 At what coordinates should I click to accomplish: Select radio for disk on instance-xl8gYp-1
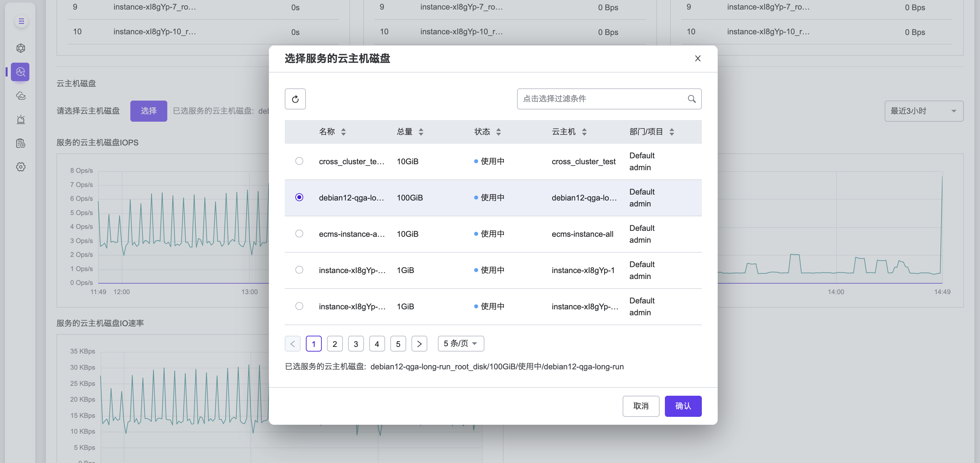299,270
